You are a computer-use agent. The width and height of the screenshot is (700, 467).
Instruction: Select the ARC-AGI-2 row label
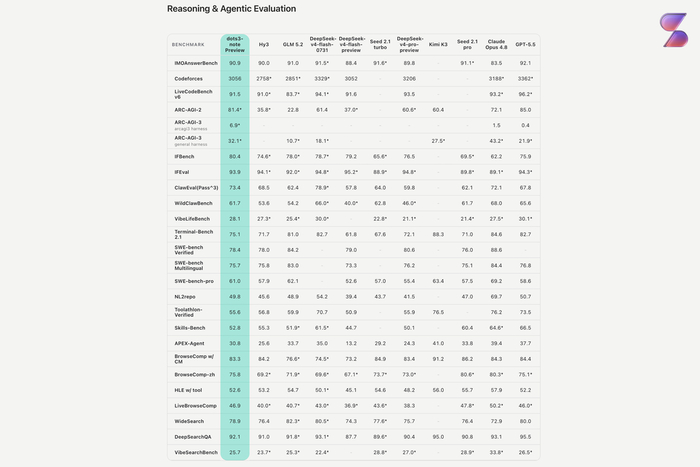pos(188,110)
